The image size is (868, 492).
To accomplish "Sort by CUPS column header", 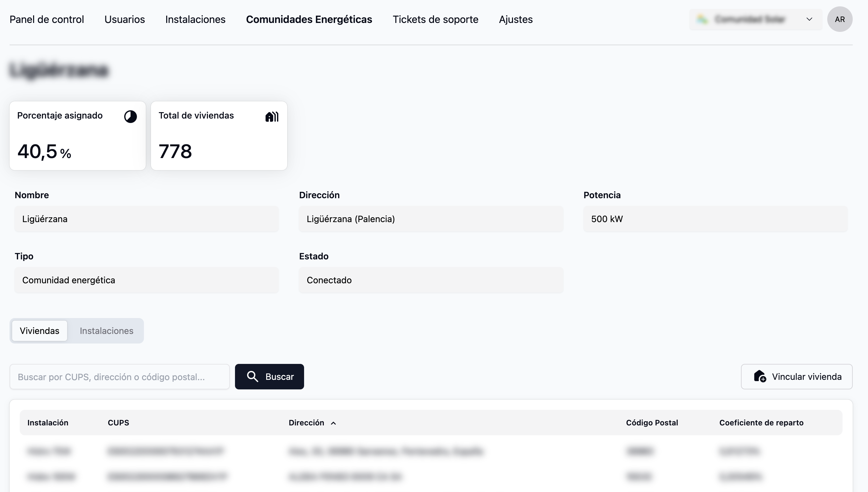I will (x=118, y=423).
